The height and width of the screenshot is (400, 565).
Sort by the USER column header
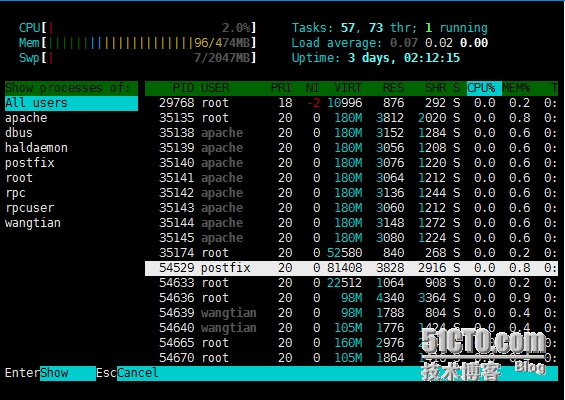pos(215,88)
